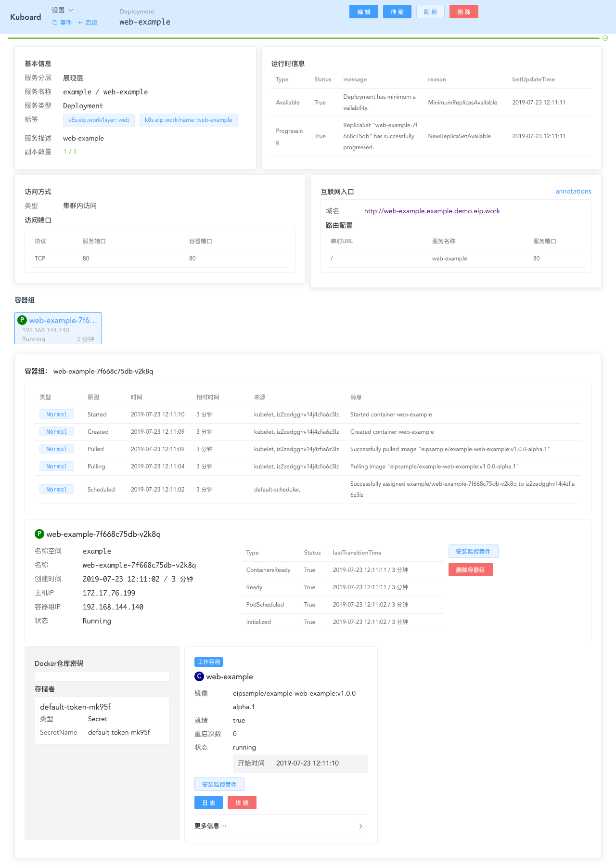Click the back arrow icon

tap(80, 23)
